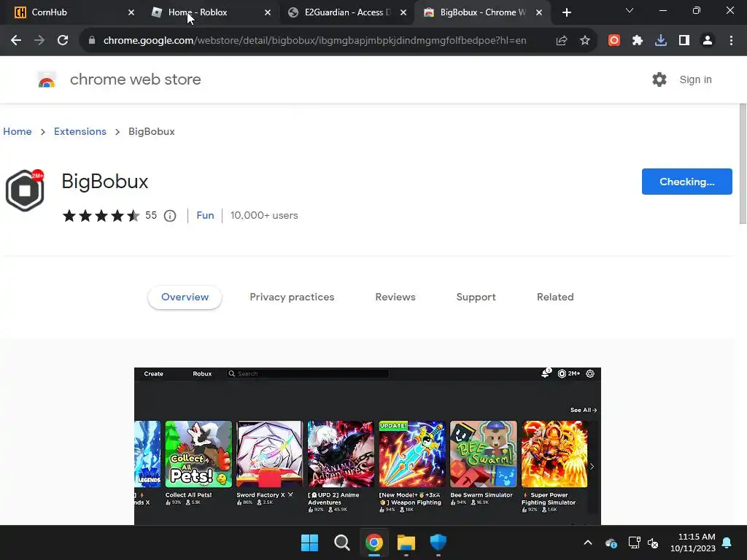Bookmark this page with the star icon
Viewport: 747px width, 560px height.
pos(585,41)
